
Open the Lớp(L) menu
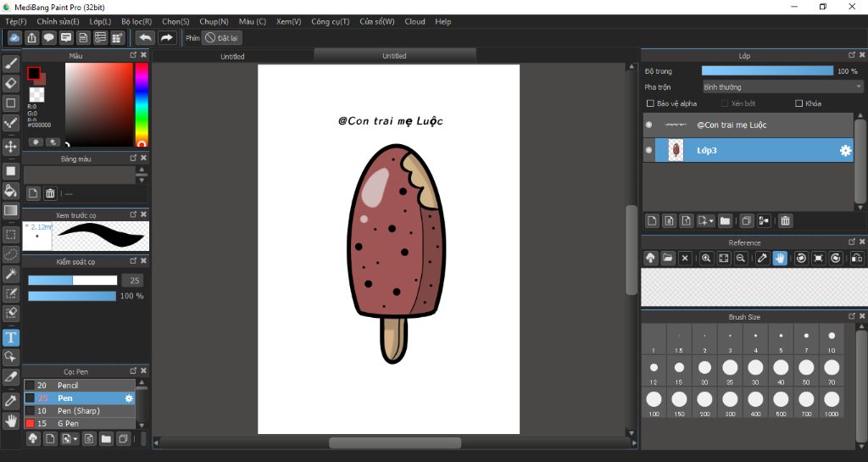tap(100, 21)
